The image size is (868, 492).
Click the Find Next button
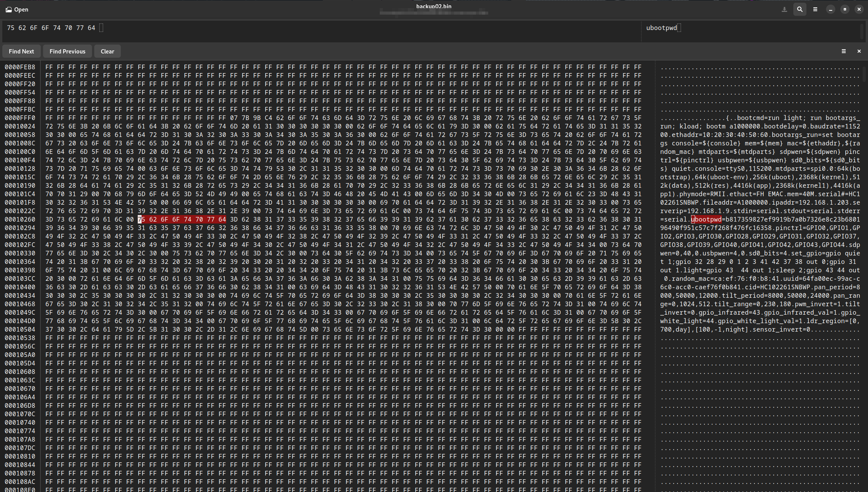coord(21,51)
